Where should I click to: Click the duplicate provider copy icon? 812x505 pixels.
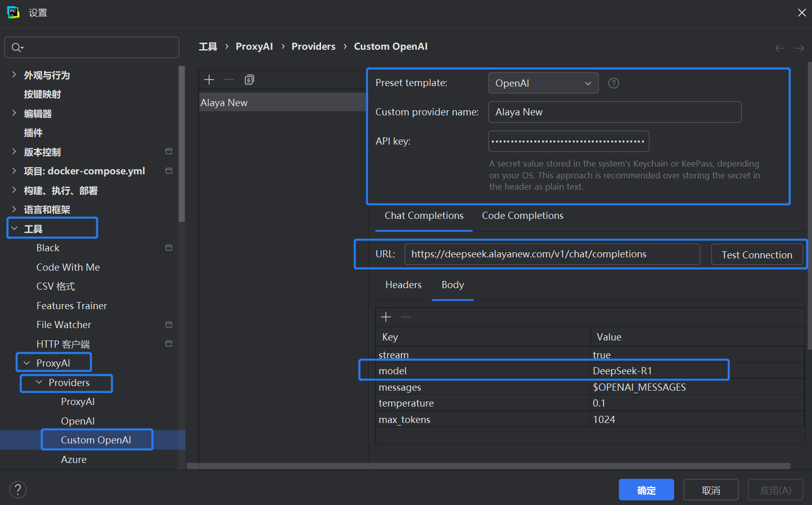249,79
